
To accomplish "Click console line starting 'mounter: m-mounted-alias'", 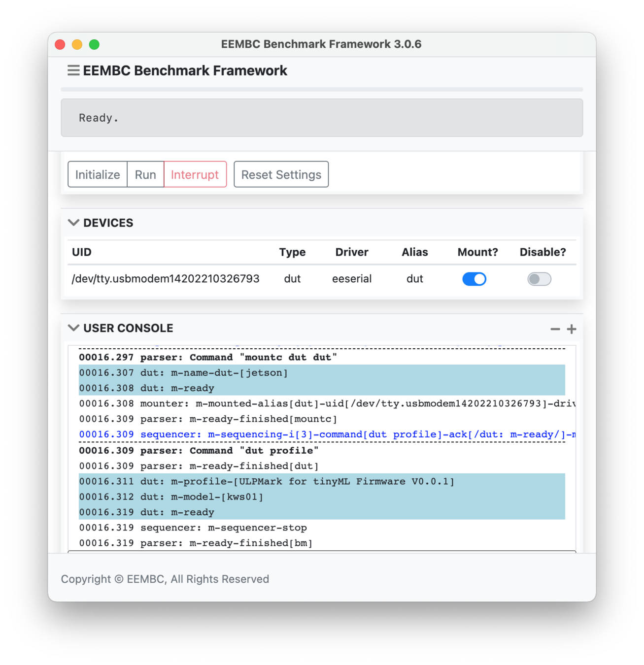I will [x=327, y=403].
